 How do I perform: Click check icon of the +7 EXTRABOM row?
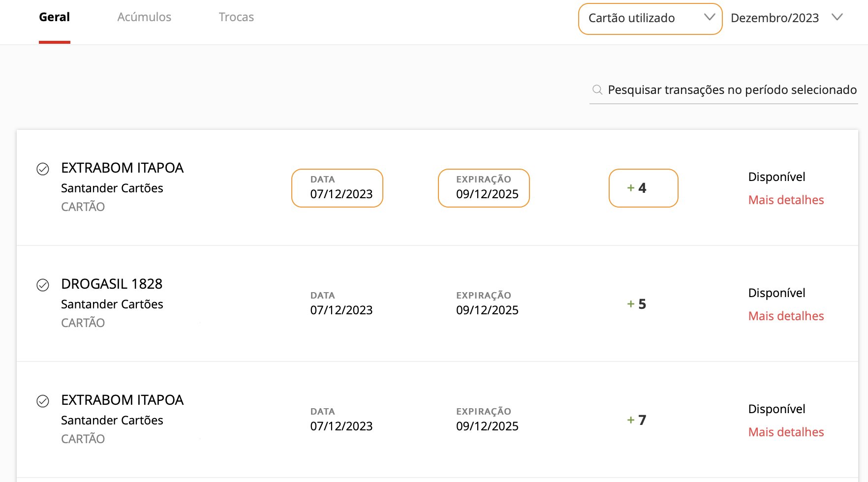click(x=43, y=401)
